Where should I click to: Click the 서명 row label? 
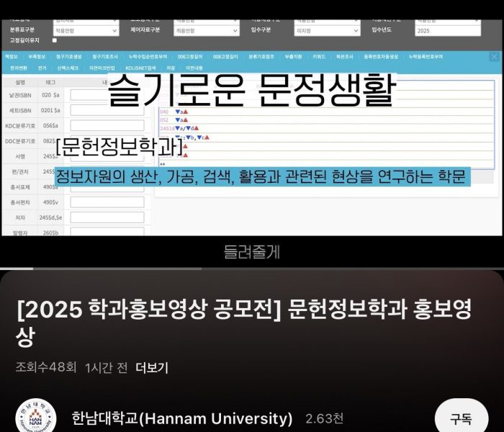point(20,156)
